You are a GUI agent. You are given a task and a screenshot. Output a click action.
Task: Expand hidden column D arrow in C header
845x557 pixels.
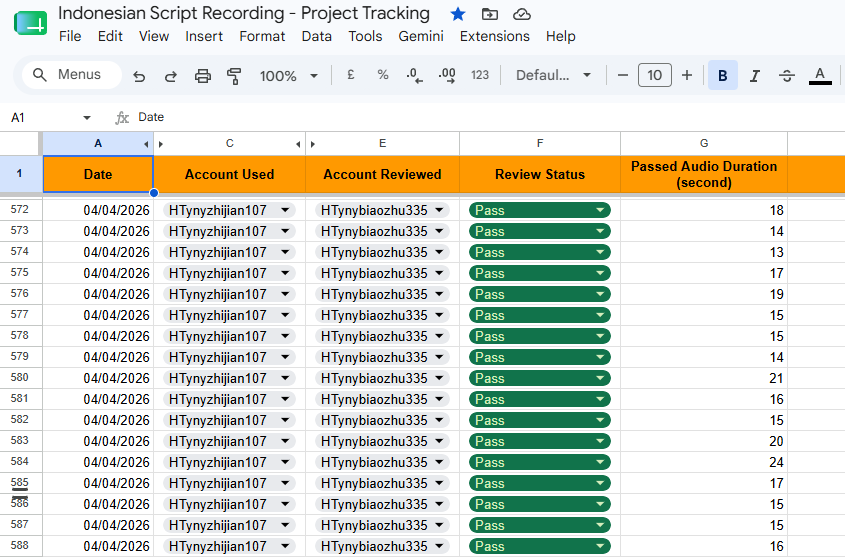click(x=298, y=144)
